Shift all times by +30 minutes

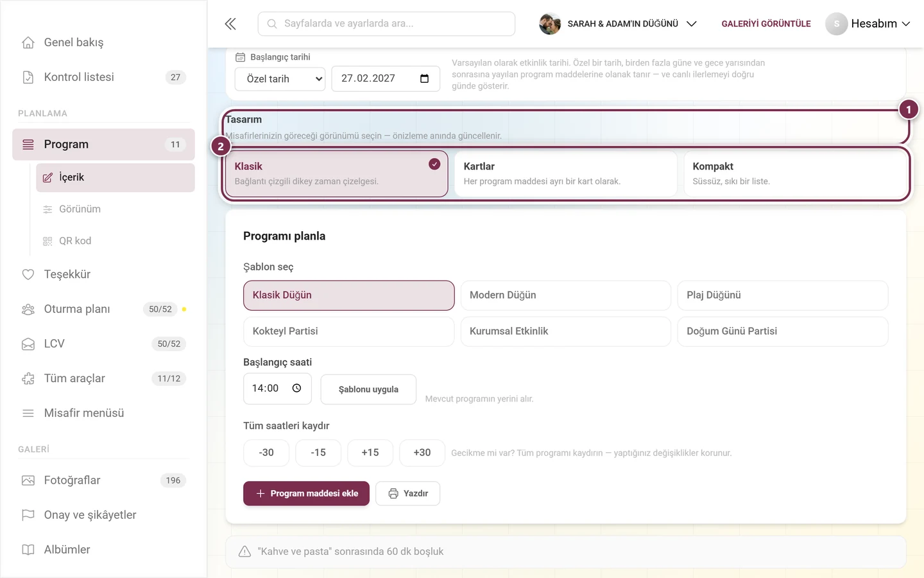pos(422,453)
